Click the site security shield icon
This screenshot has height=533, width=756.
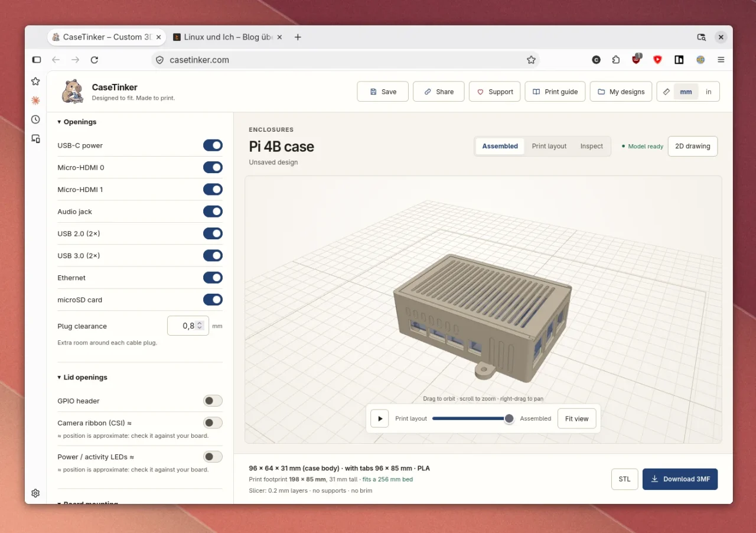[159, 60]
